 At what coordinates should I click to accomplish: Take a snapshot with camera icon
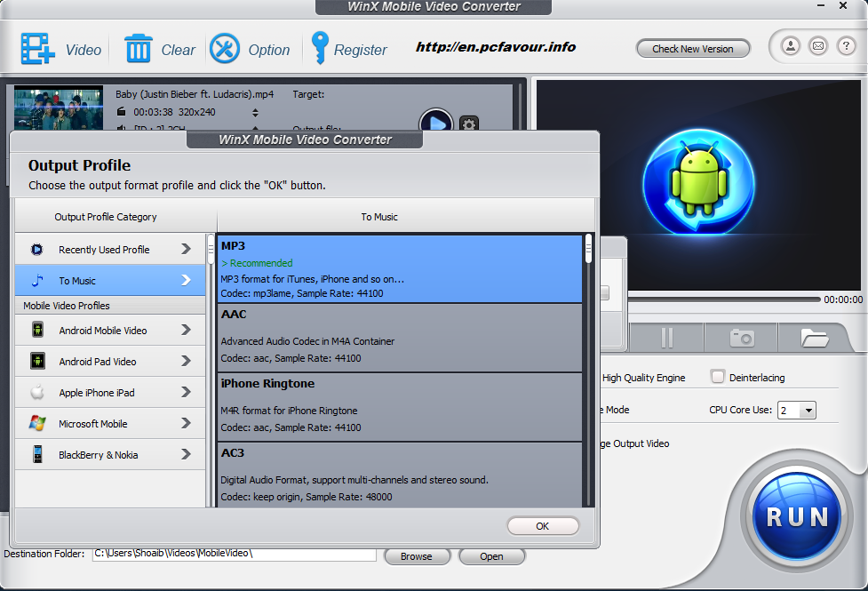[741, 338]
